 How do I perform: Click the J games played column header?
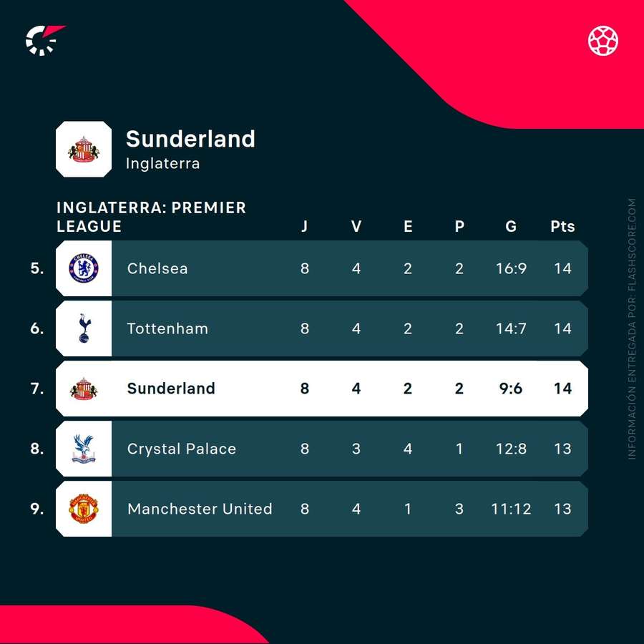pyautogui.click(x=305, y=227)
